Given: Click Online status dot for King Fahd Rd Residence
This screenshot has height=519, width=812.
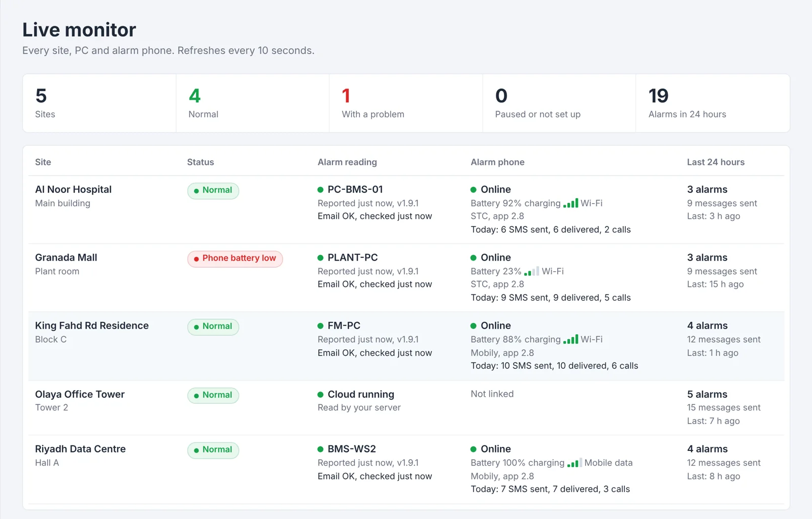Looking at the screenshot, I should [473, 326].
